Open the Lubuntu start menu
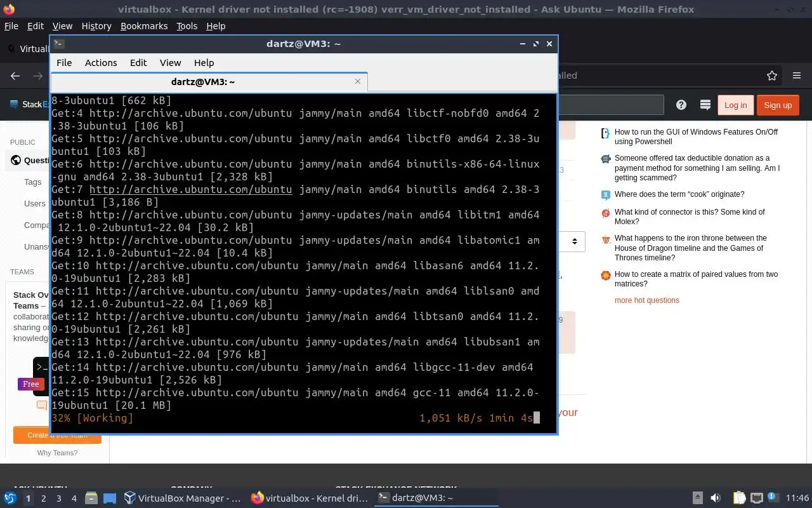812x508 pixels. (x=10, y=498)
